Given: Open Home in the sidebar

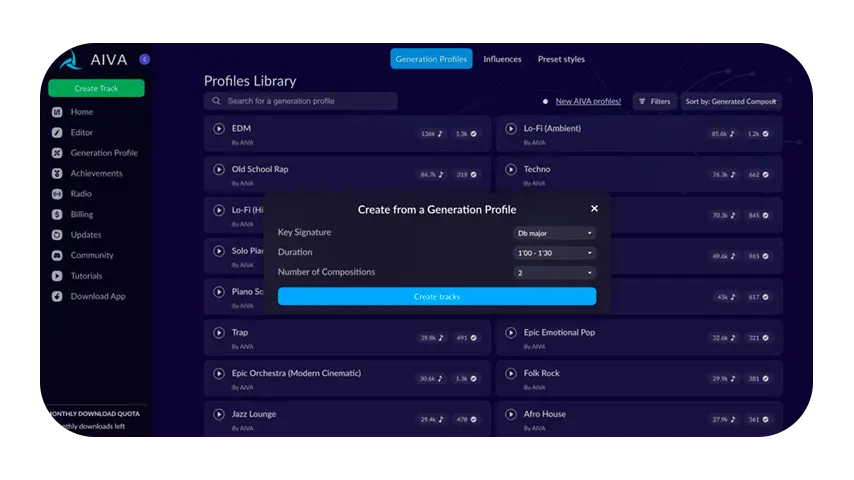Looking at the screenshot, I should tap(82, 112).
